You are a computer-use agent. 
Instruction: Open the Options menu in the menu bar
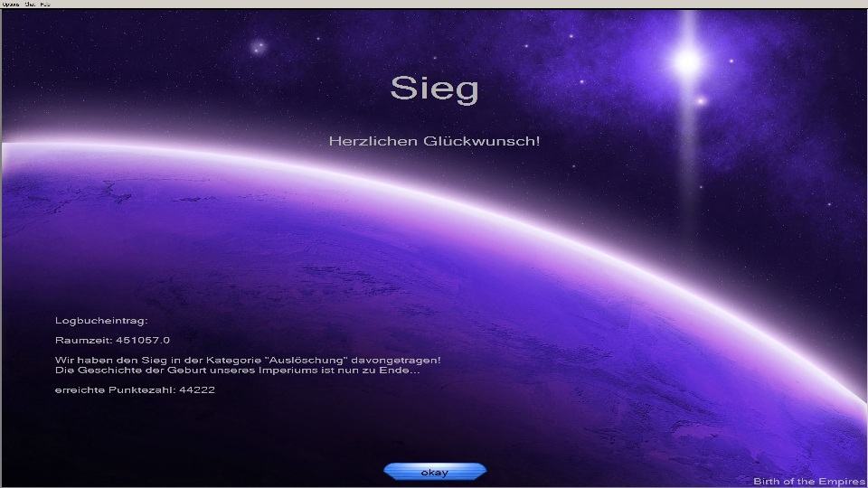(11, 4)
